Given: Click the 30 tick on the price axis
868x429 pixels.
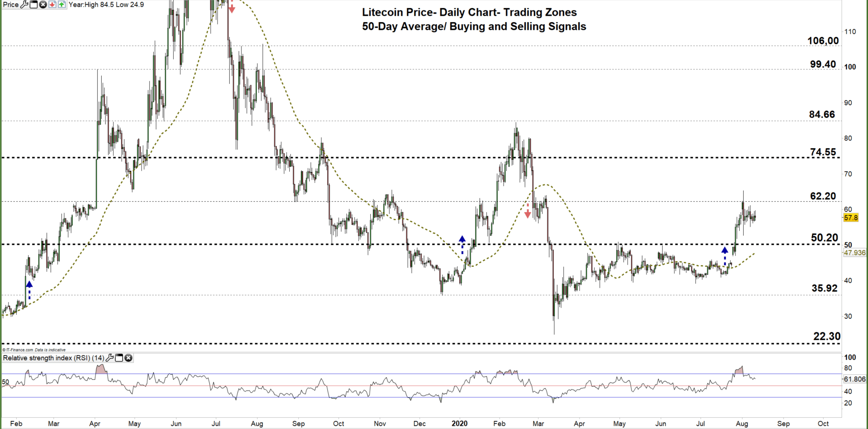Looking at the screenshot, I should tap(848, 317).
